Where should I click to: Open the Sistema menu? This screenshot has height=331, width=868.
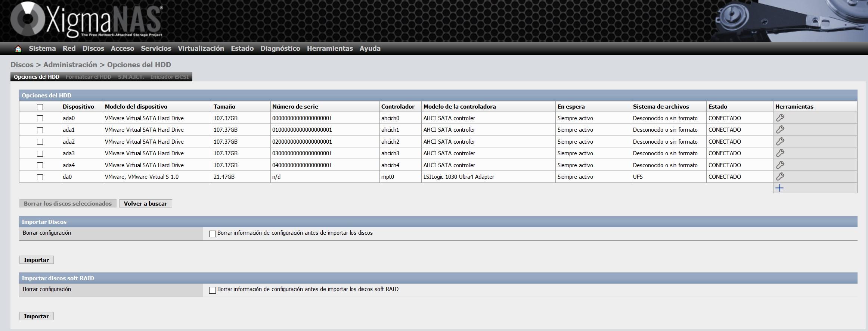coord(42,49)
